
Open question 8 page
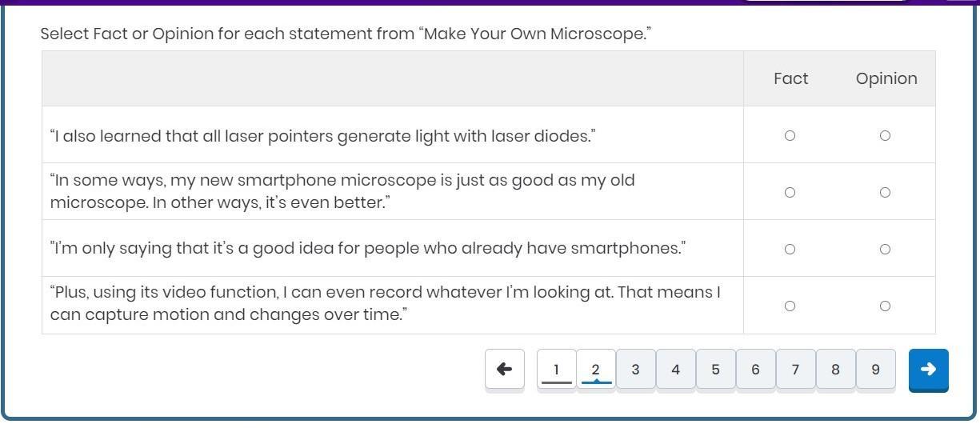pos(836,370)
